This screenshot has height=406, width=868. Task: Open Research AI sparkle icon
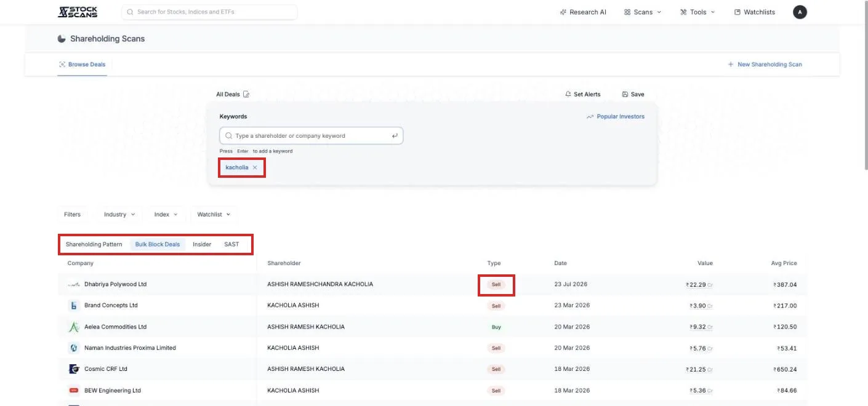click(563, 12)
